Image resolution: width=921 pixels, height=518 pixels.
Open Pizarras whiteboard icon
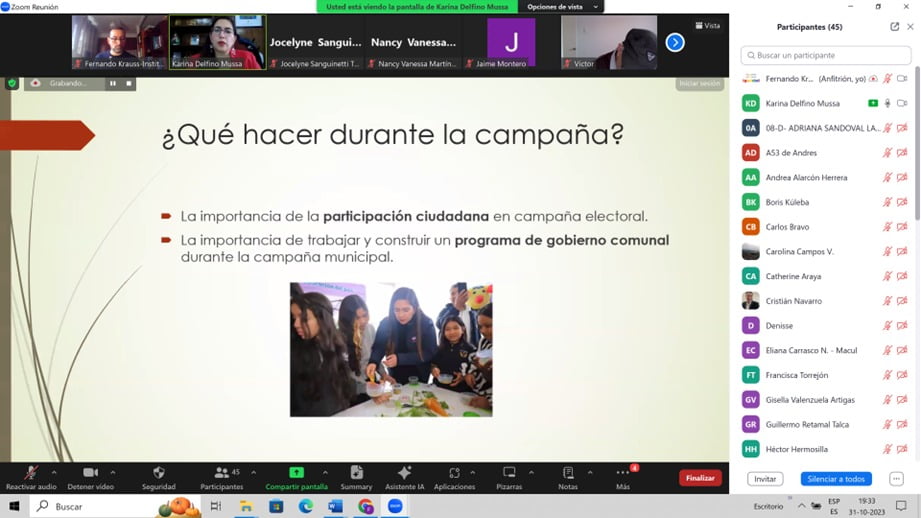509,473
